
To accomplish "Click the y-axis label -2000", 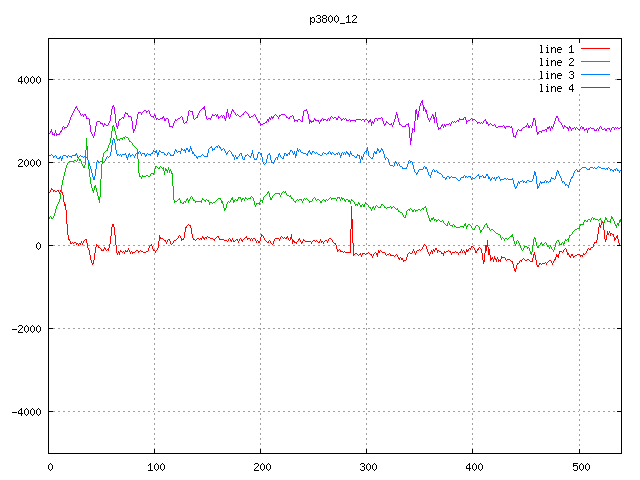I will point(27,329).
